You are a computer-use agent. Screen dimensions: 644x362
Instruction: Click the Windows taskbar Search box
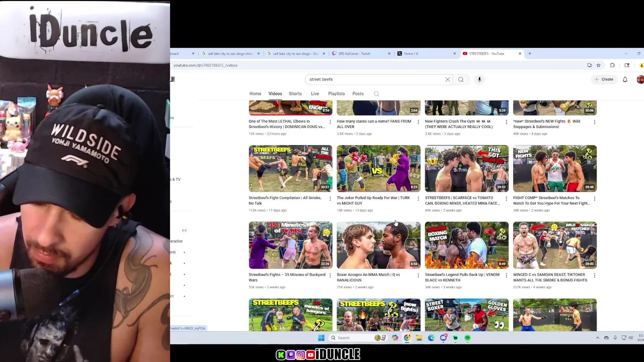[x=358, y=338]
